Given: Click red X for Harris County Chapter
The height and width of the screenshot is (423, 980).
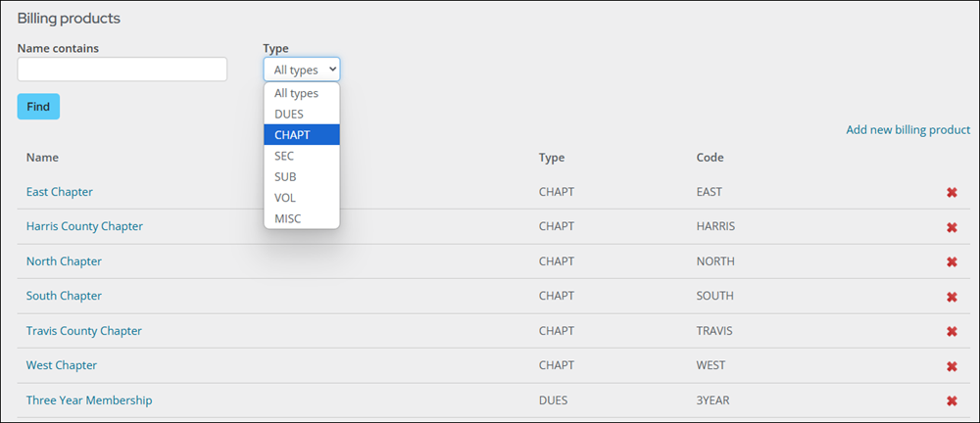Looking at the screenshot, I should tap(952, 227).
